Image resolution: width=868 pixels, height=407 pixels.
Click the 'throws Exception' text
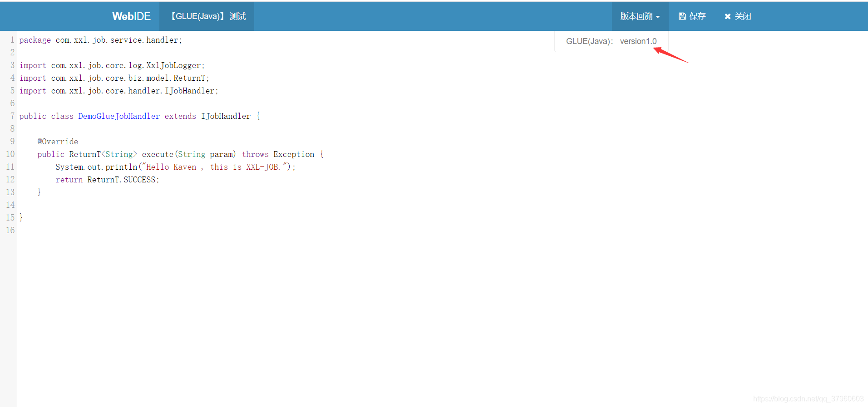[278, 154]
